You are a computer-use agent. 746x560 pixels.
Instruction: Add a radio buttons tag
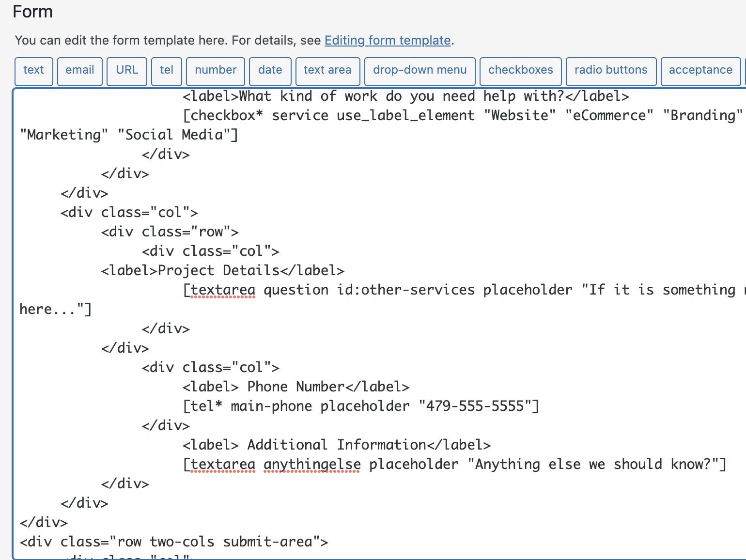[x=611, y=71]
